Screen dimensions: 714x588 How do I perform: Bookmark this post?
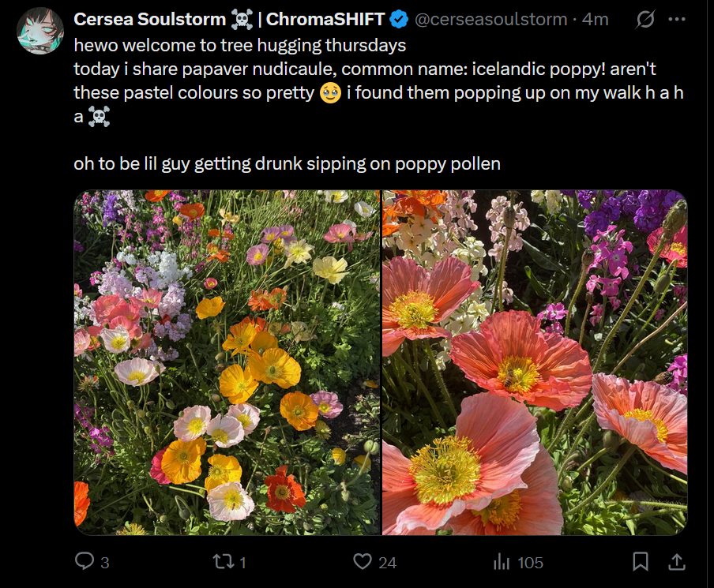(x=641, y=561)
